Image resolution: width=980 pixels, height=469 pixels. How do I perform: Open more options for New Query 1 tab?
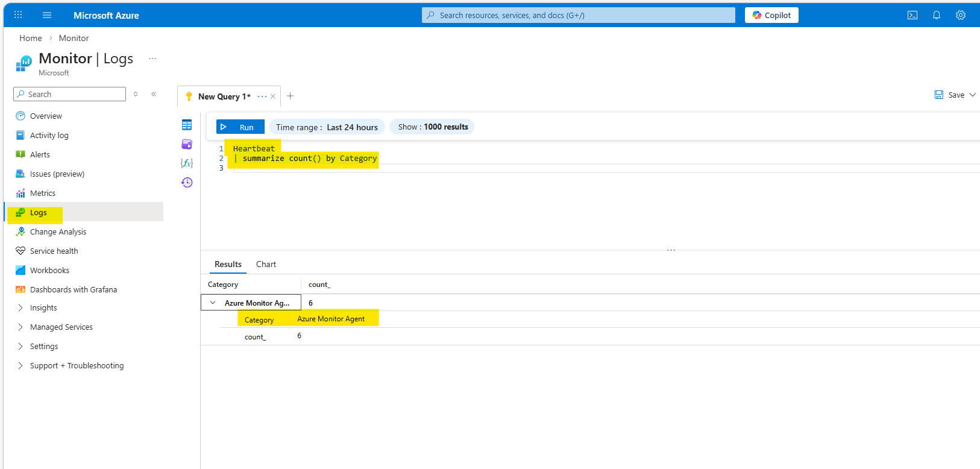coord(262,96)
